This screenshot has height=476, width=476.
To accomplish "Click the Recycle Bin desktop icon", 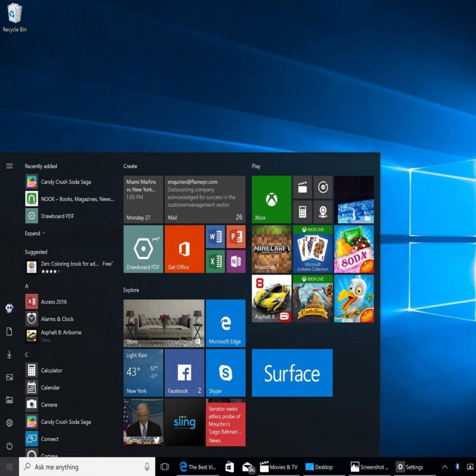I will (14, 18).
